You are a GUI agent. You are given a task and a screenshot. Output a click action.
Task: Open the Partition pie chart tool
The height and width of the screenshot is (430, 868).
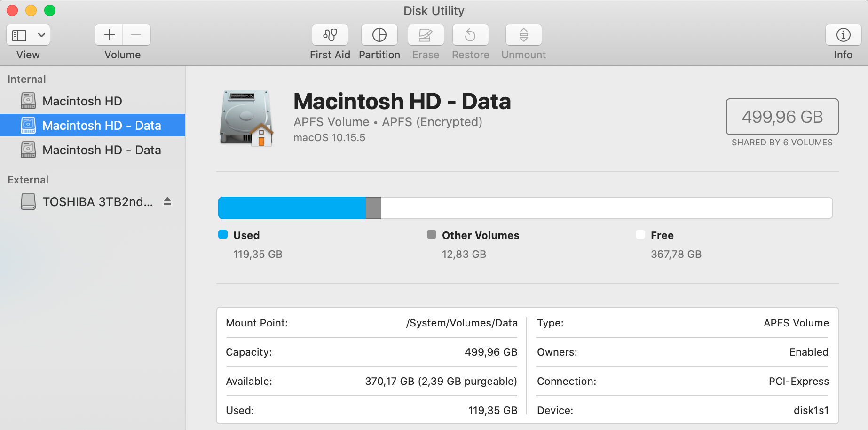pos(379,35)
